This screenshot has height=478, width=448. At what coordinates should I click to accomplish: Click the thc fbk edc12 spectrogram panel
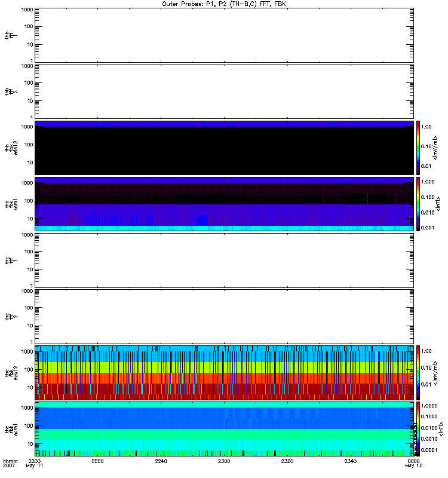(224, 373)
